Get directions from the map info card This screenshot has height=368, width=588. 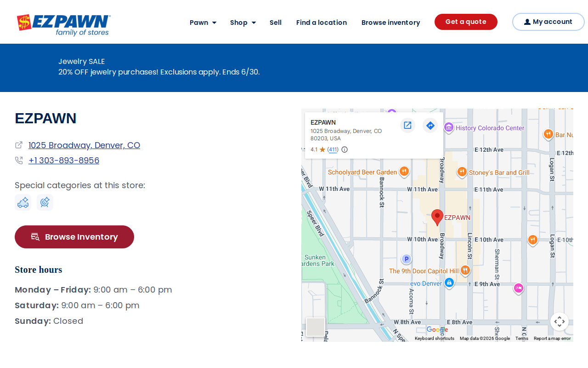[x=430, y=125]
